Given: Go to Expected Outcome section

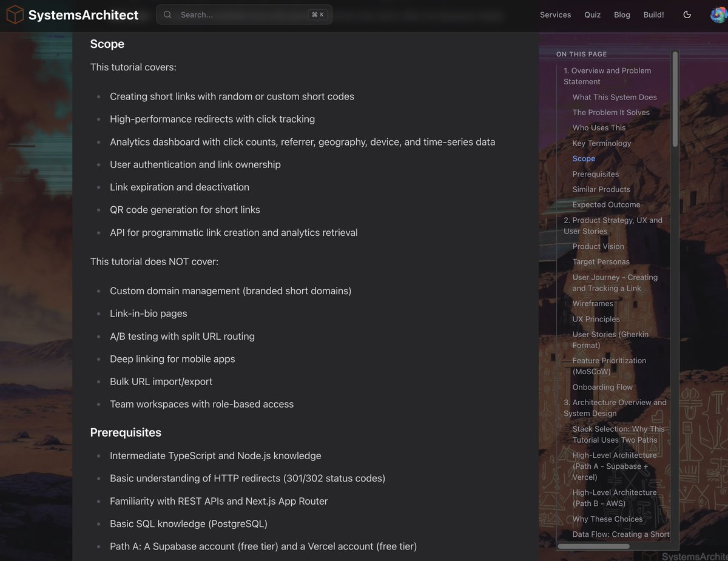Looking at the screenshot, I should click(x=606, y=204).
